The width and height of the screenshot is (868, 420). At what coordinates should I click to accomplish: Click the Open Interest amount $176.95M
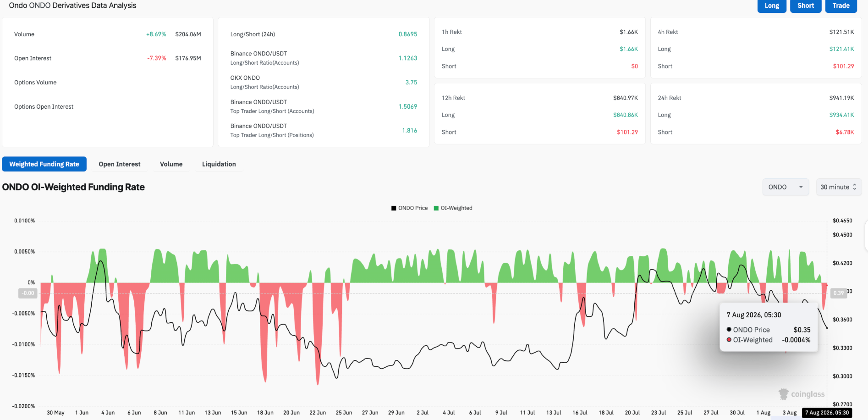click(188, 58)
